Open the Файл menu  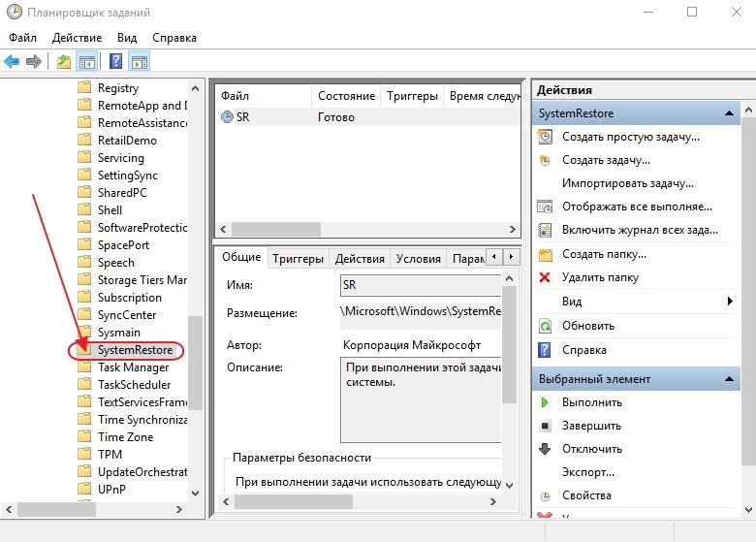tap(22, 38)
